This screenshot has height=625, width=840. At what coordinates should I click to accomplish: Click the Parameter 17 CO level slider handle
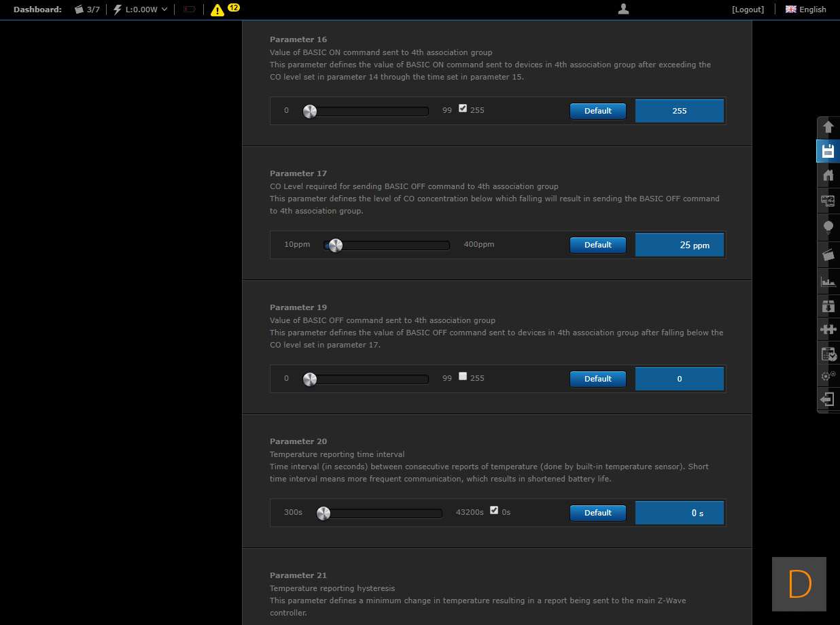point(335,246)
